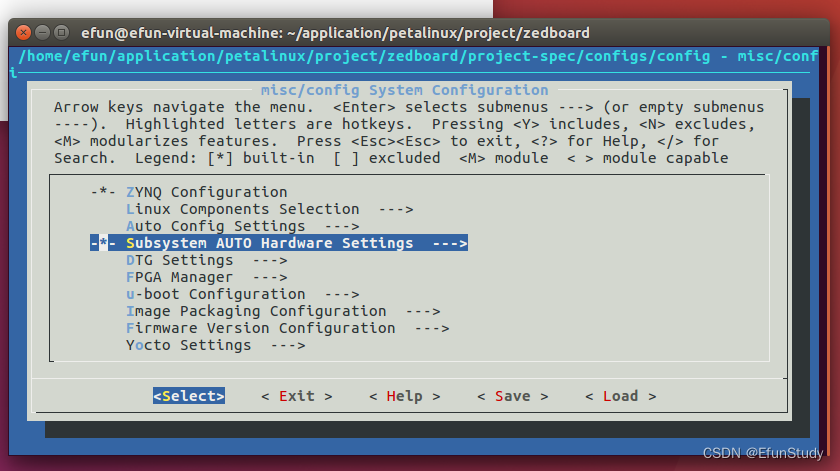Screen dimensions: 840x471
Task: Expand arrow next to DTG Settings
Action: 270,260
